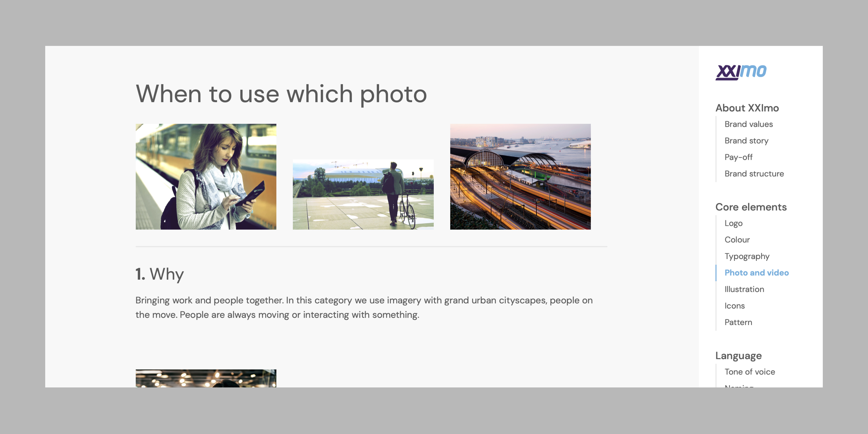Click the active Photo and video item
Viewport: 868px width, 434px height.
757,273
